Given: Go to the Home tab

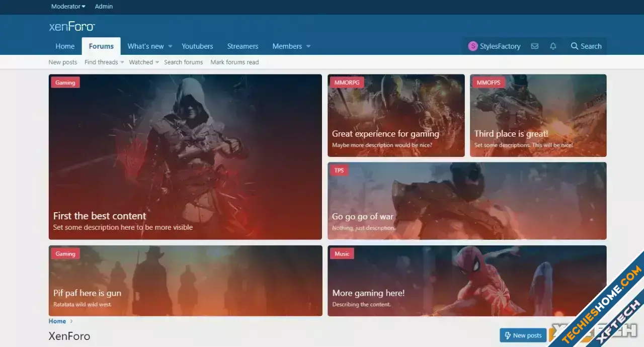Looking at the screenshot, I should 65,46.
